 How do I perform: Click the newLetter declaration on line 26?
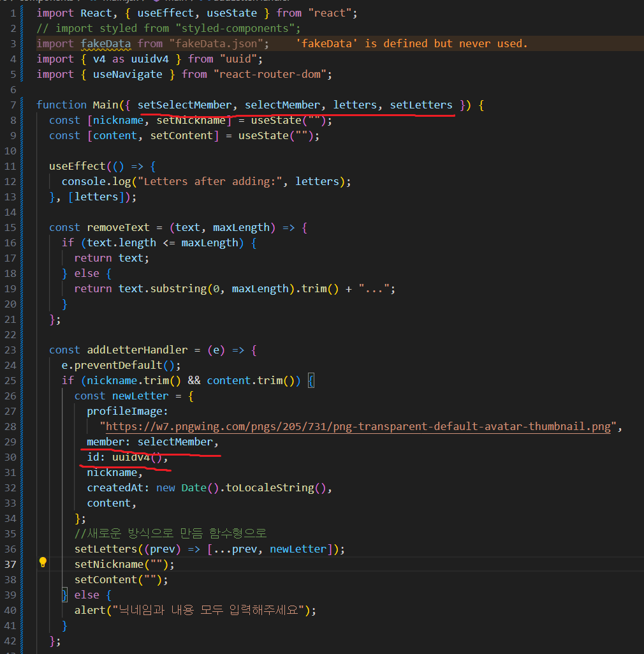(x=140, y=396)
